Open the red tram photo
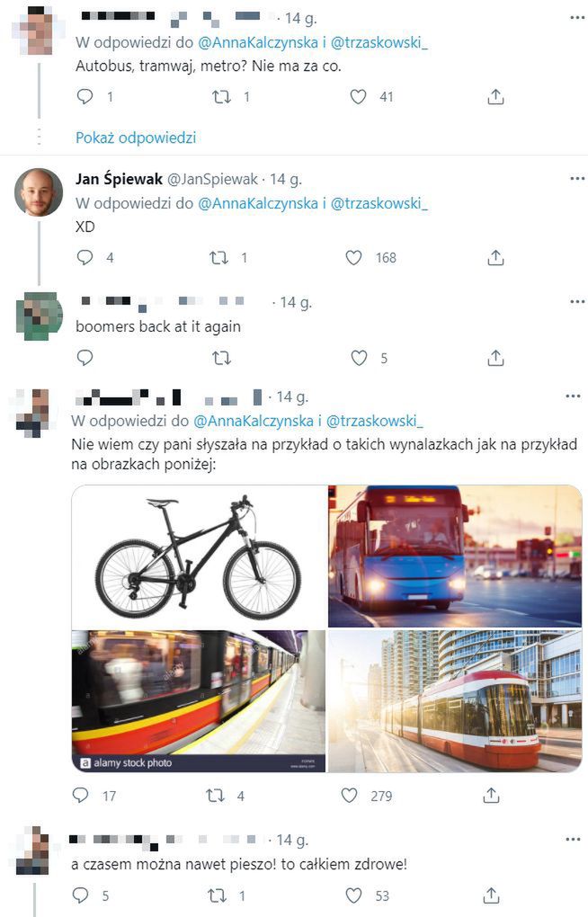This screenshot has width=588, height=917. click(455, 701)
